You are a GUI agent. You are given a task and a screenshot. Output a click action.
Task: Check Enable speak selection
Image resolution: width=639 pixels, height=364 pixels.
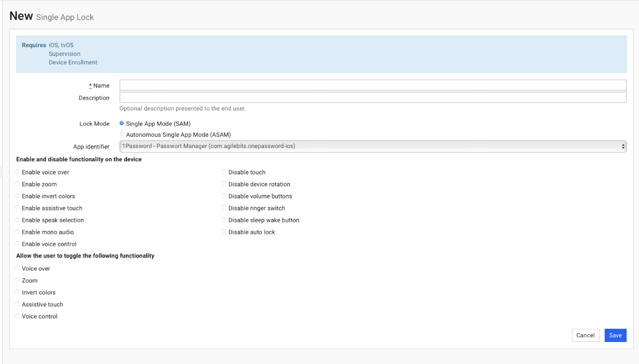[17, 220]
